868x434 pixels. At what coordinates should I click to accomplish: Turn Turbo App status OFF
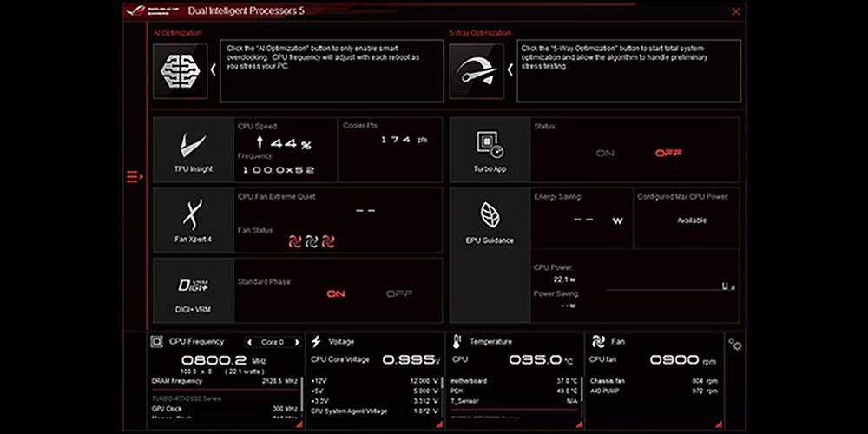(x=668, y=154)
